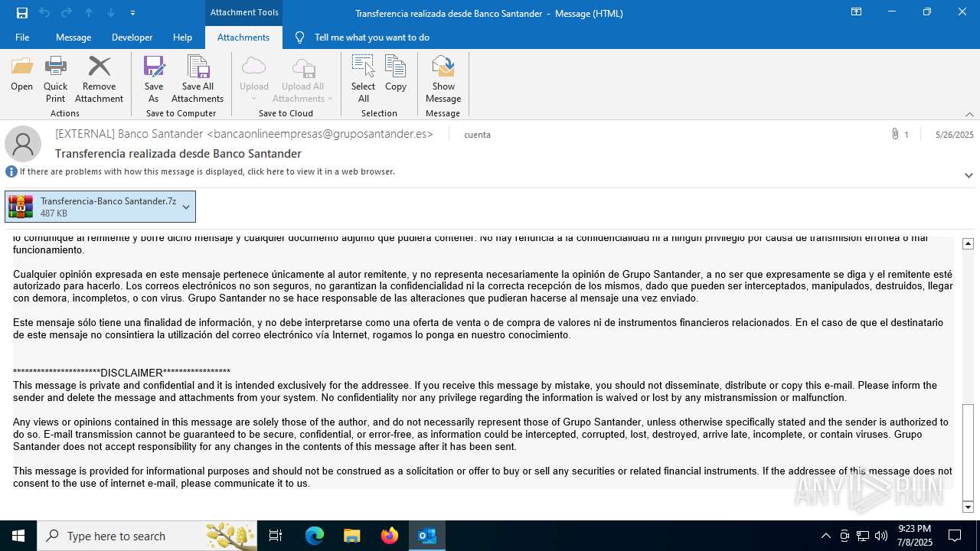Collapse the ribbon with the chevron
This screenshot has height=551, width=980.
[969, 114]
